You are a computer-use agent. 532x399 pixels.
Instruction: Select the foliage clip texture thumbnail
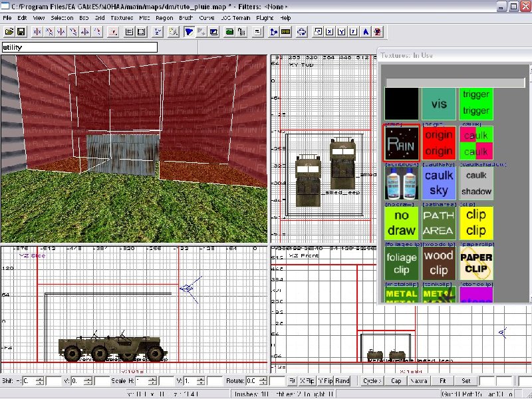click(x=402, y=263)
